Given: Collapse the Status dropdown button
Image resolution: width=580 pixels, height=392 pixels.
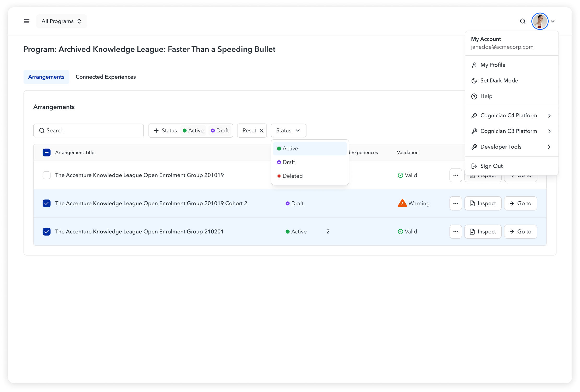Looking at the screenshot, I should point(288,131).
